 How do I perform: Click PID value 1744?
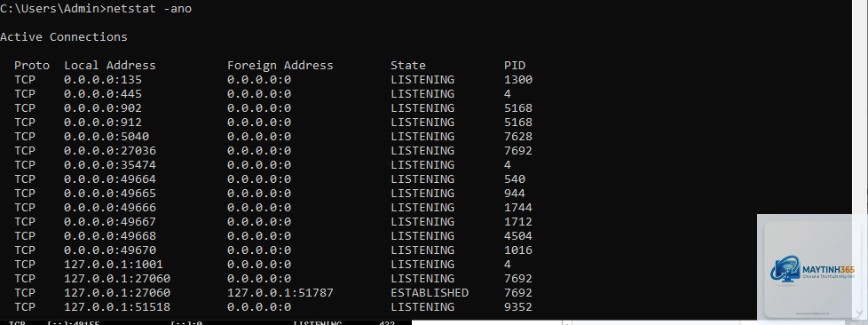[x=518, y=208]
